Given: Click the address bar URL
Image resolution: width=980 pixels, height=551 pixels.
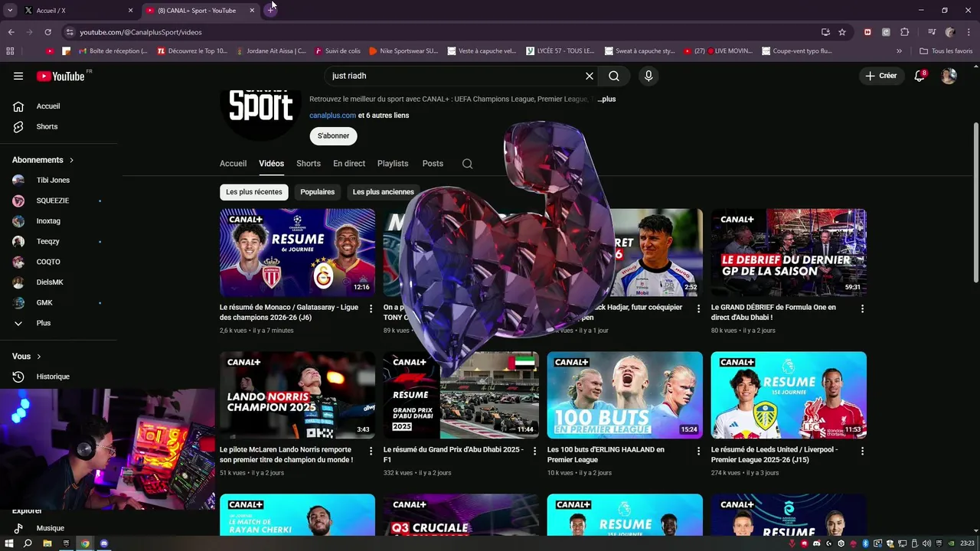Looking at the screenshot, I should (141, 32).
